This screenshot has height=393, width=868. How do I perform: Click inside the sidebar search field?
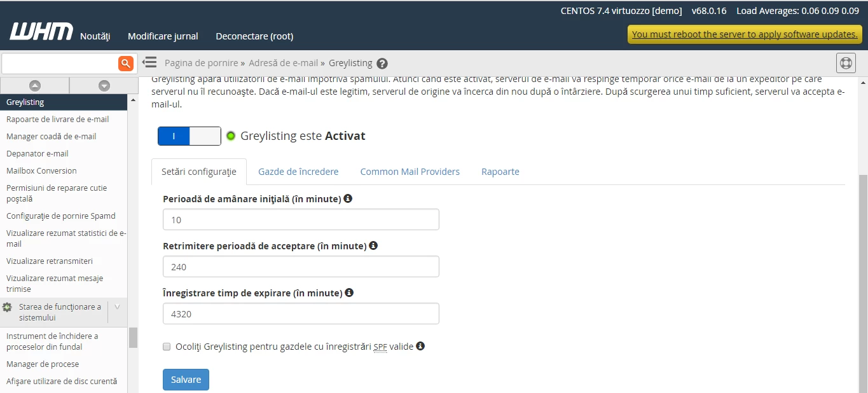point(60,63)
